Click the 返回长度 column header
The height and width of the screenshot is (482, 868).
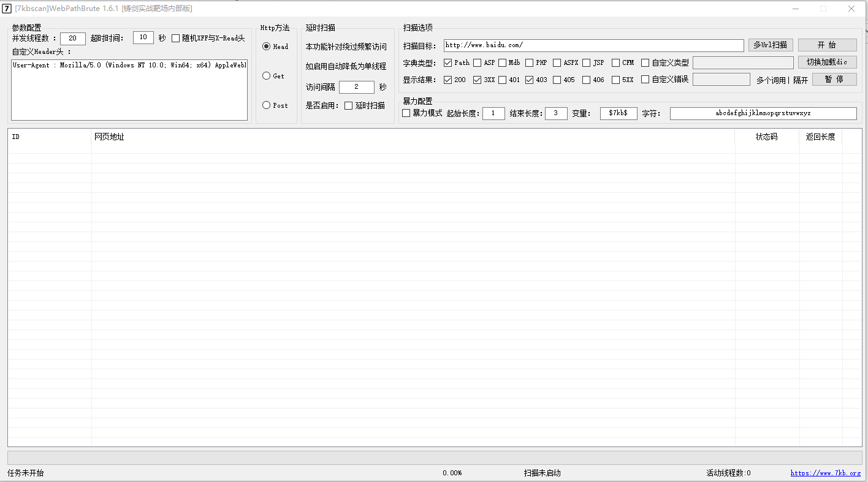coord(821,137)
